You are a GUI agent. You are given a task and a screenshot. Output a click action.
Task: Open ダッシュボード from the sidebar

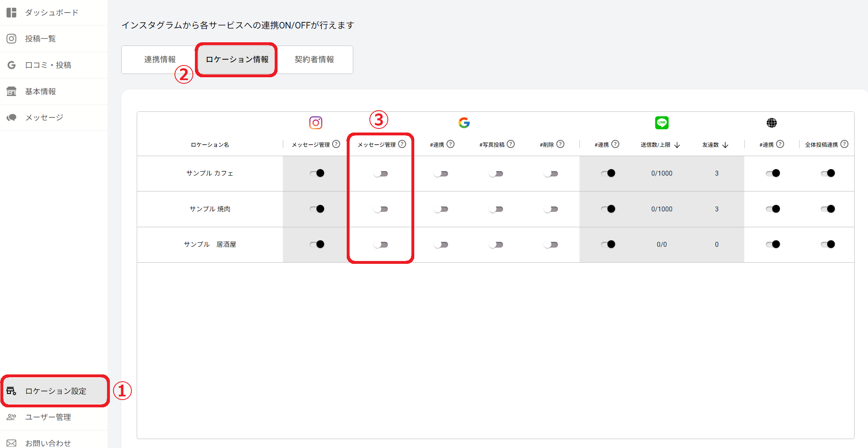pyautogui.click(x=51, y=13)
